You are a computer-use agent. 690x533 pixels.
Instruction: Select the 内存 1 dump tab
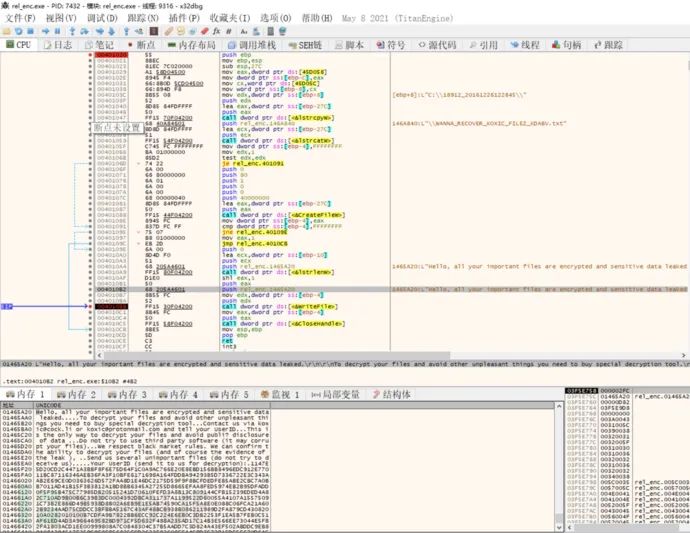click(x=25, y=394)
